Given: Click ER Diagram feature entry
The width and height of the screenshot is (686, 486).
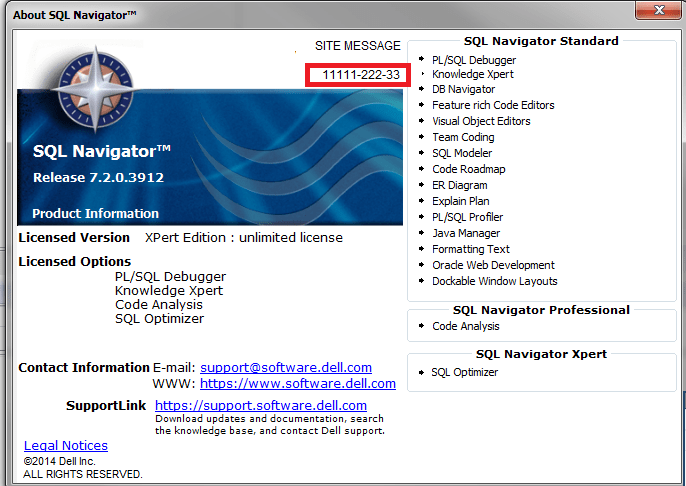Looking at the screenshot, I should 459,185.
